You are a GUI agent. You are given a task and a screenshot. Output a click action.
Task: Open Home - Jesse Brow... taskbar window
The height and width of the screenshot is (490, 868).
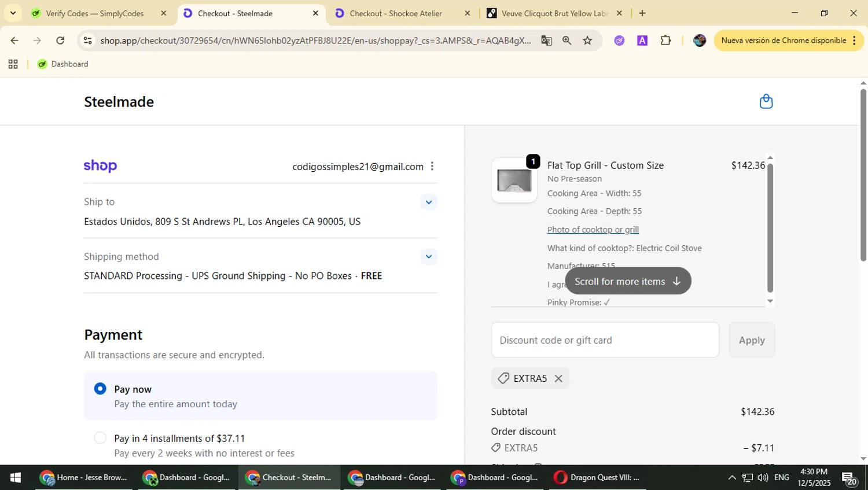(83, 478)
